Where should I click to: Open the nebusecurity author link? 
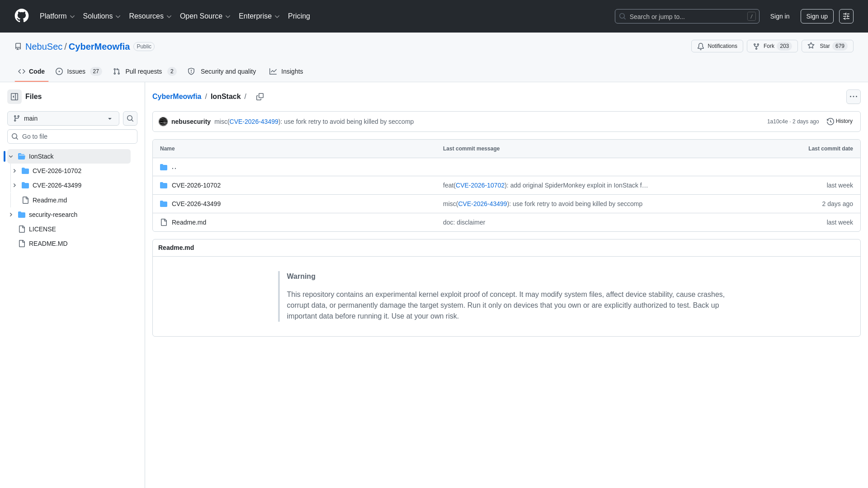click(191, 122)
